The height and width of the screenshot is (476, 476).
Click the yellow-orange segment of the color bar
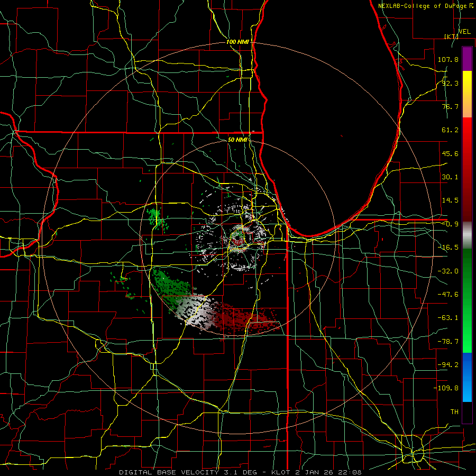pos(467,94)
